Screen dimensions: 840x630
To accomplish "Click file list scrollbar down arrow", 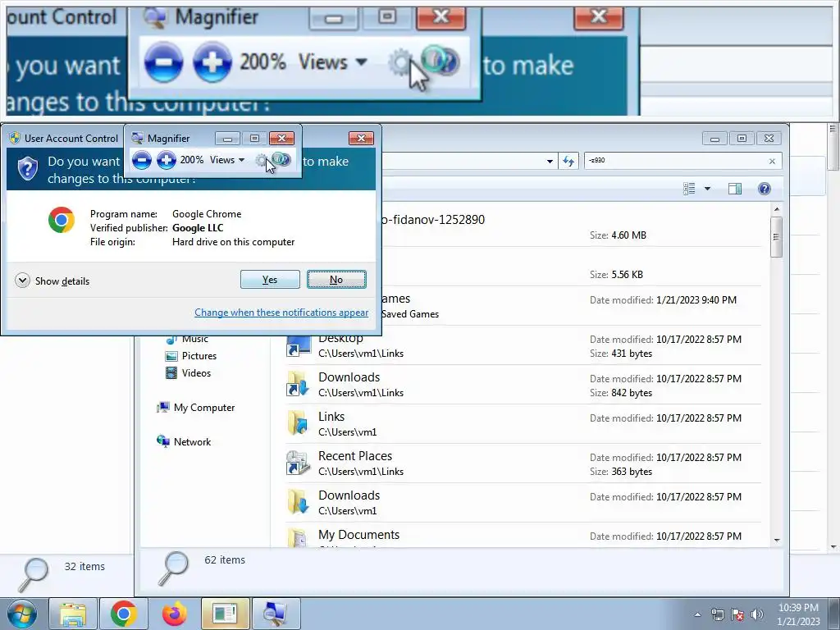I will click(777, 541).
